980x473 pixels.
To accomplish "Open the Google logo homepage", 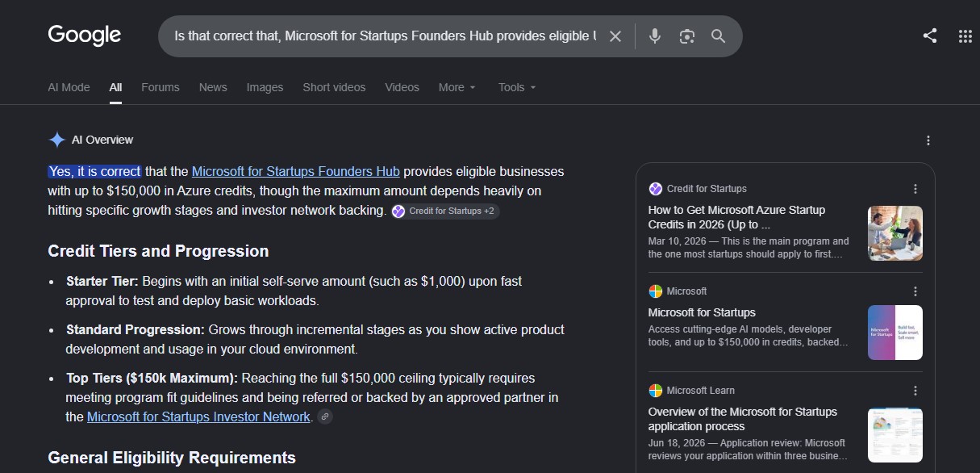I will pos(85,36).
